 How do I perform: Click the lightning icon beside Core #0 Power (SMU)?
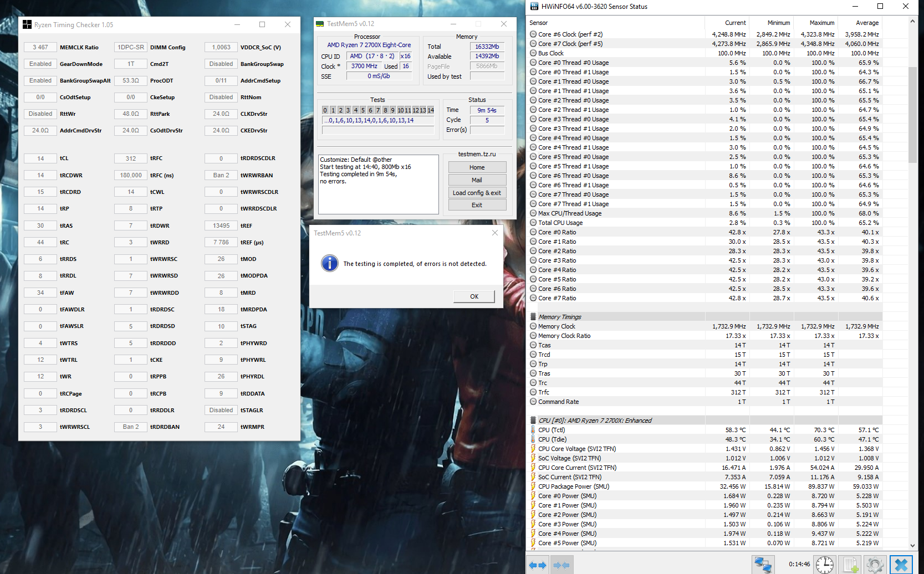pyautogui.click(x=533, y=496)
